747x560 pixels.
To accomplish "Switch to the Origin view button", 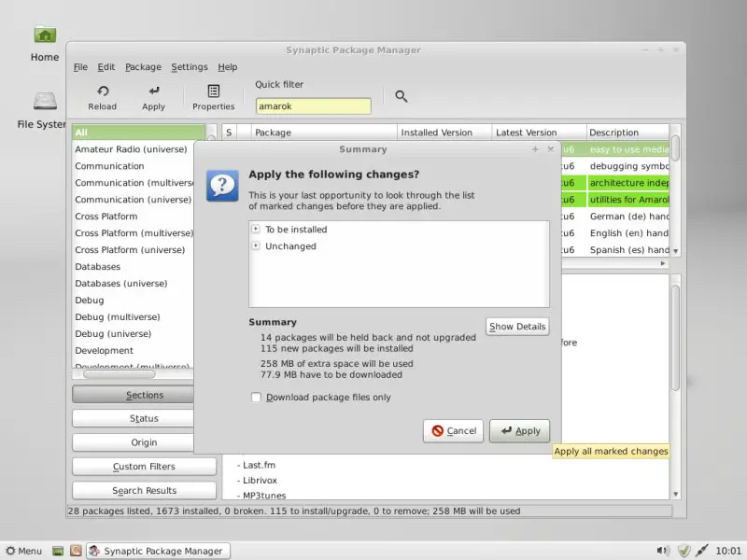I will click(133, 442).
